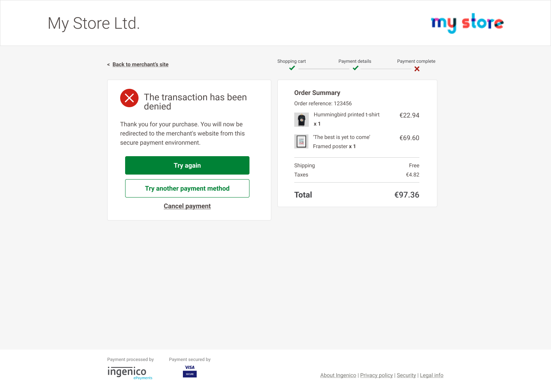Click the Cancel payment link

(x=187, y=206)
